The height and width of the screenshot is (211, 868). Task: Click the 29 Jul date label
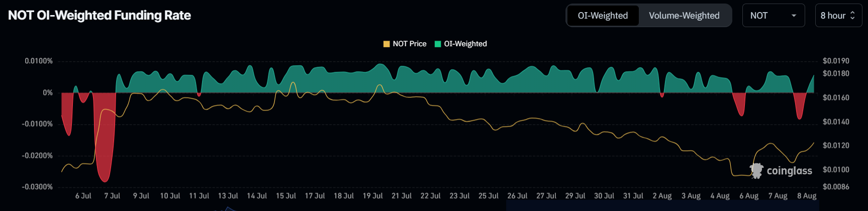click(x=575, y=196)
